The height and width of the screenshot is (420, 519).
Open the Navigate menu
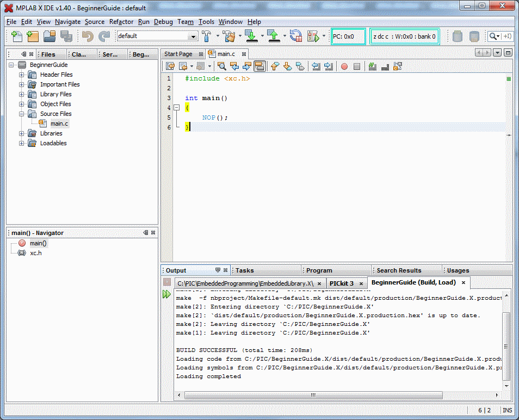click(68, 22)
